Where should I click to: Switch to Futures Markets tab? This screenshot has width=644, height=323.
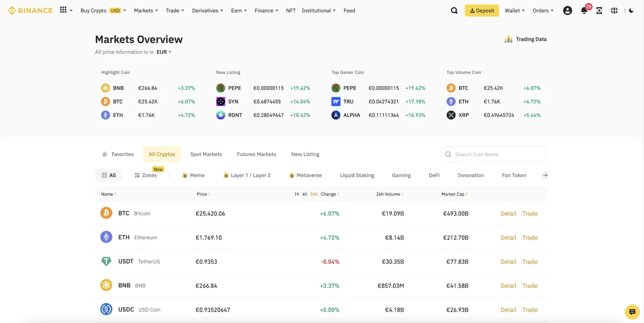pyautogui.click(x=257, y=154)
